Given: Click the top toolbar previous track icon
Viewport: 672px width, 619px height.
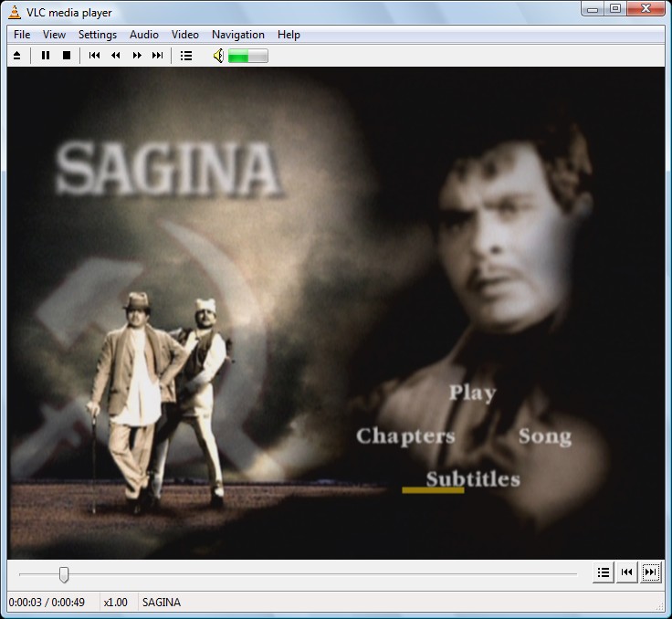Looking at the screenshot, I should coord(94,56).
